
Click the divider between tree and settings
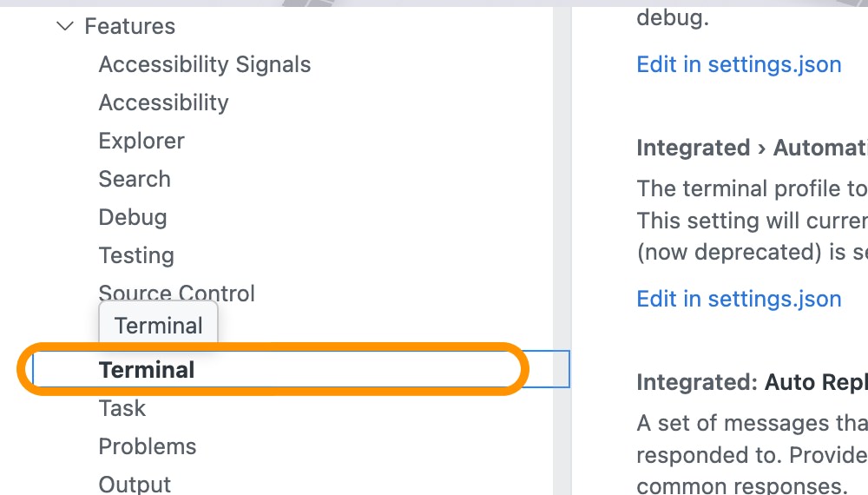point(562,217)
